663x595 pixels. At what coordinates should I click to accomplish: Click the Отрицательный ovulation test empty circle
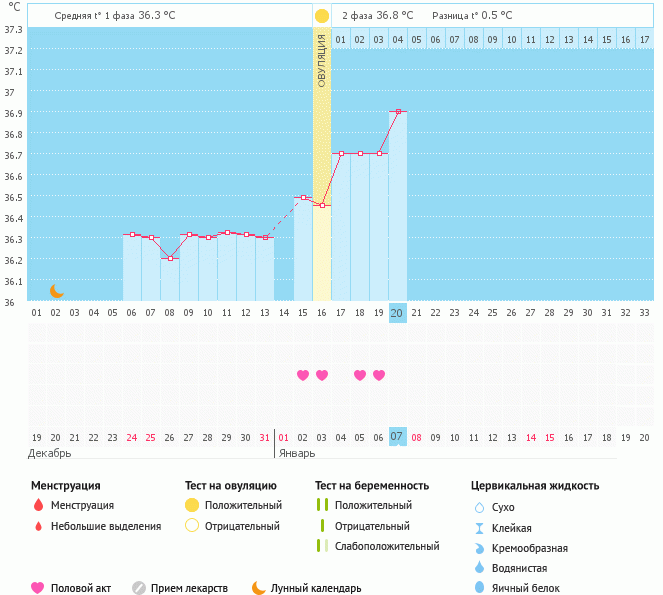point(192,526)
